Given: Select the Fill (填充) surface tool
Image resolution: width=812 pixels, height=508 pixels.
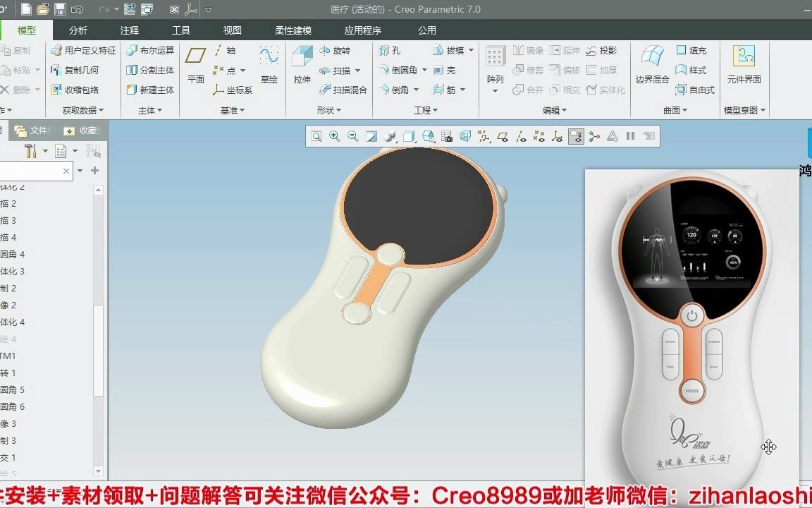Looking at the screenshot, I should 691,50.
